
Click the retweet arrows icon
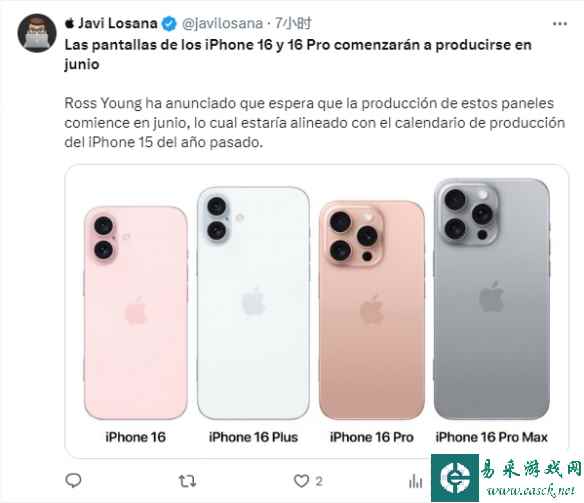coord(187,481)
